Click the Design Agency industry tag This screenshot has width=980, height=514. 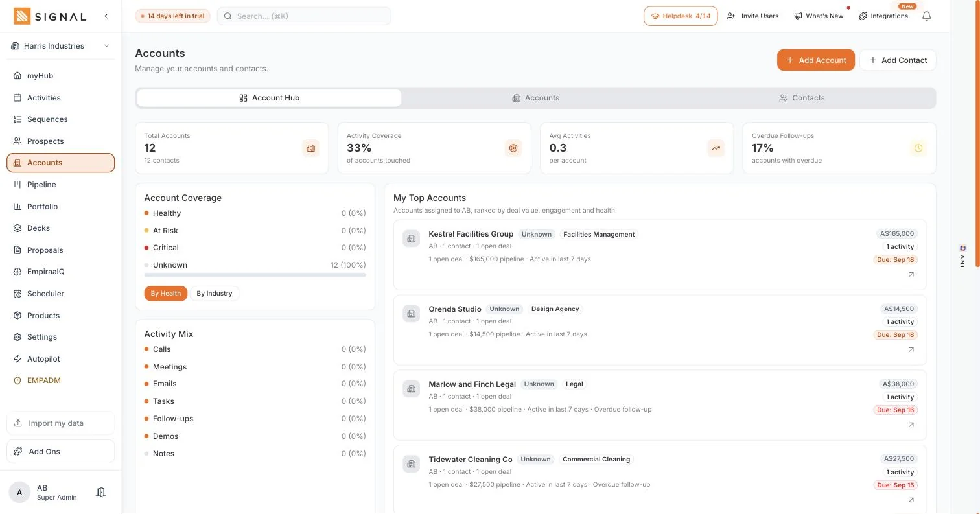[x=555, y=309]
